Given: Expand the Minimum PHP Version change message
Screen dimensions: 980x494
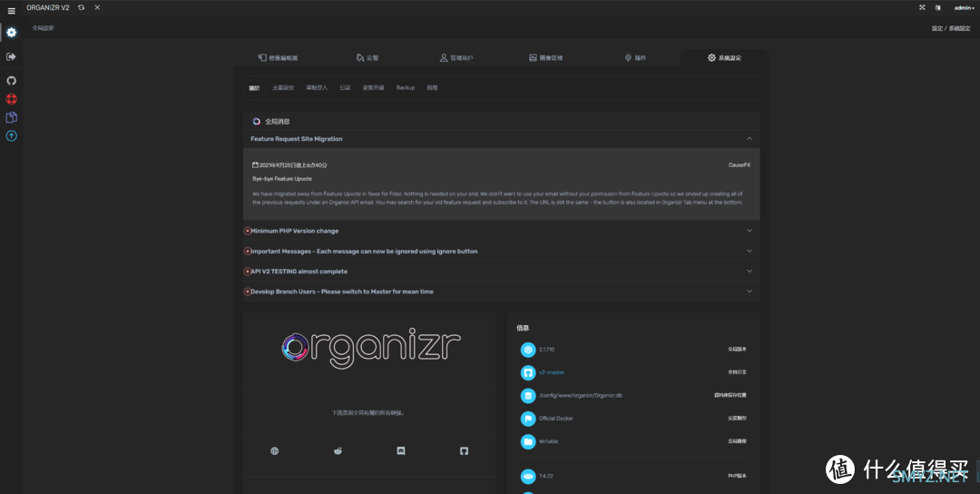Looking at the screenshot, I should (x=750, y=231).
